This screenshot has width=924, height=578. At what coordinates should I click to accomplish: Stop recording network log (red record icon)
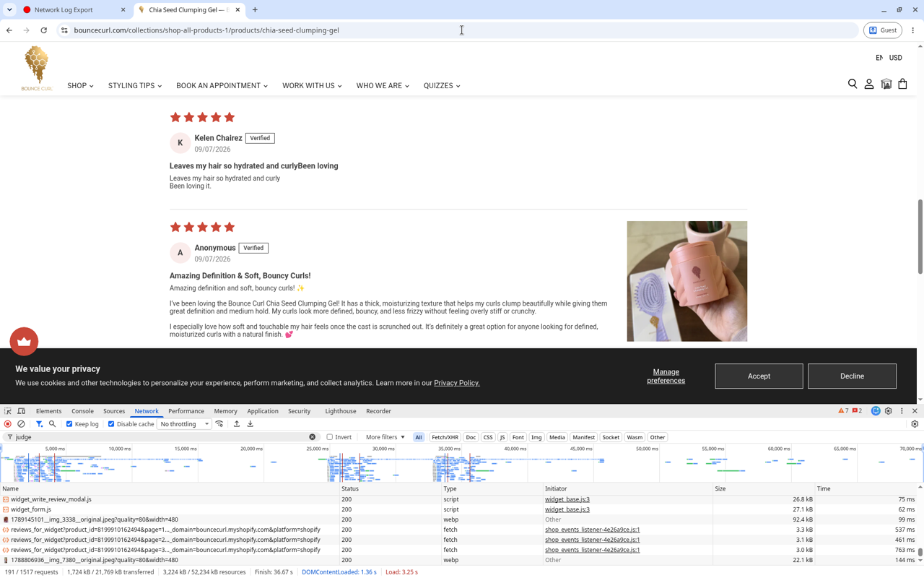[8, 424]
